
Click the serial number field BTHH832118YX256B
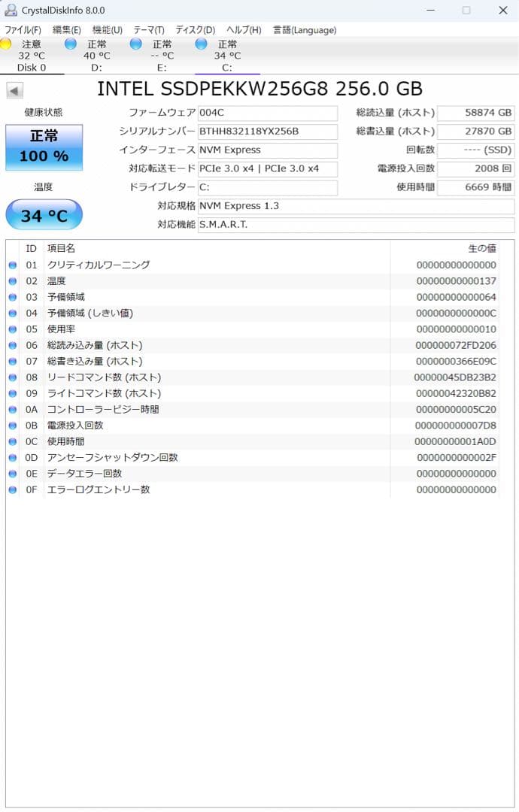click(x=268, y=132)
